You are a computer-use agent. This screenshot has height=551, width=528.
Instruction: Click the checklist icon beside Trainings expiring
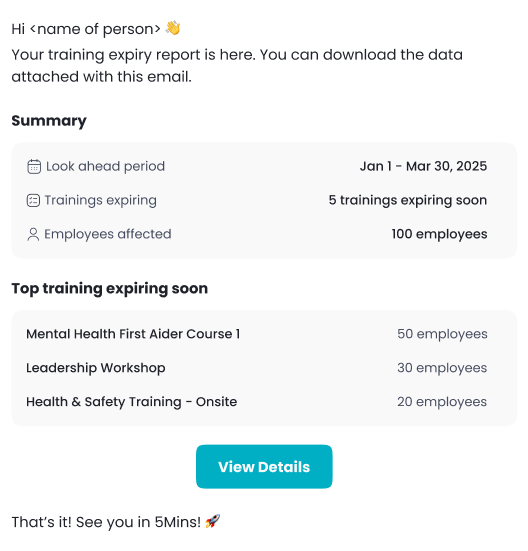click(33, 201)
